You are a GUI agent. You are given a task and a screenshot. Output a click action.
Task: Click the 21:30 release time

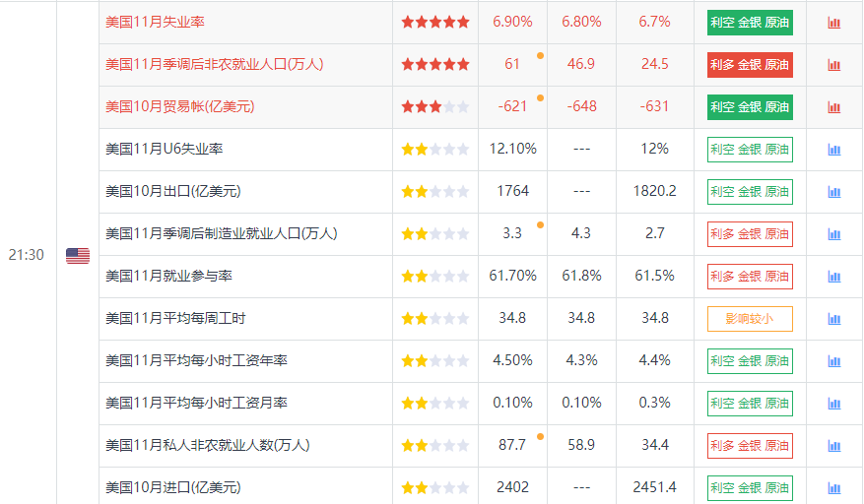tap(26, 255)
